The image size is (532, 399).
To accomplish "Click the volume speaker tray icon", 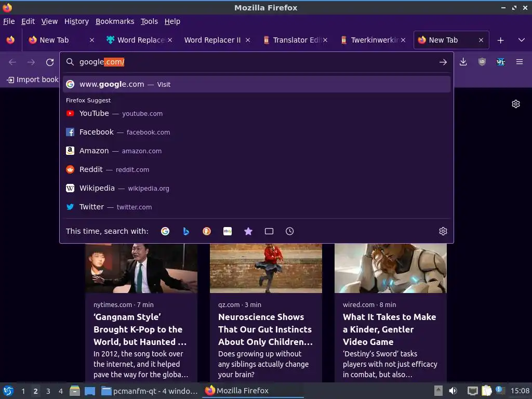I will [x=453, y=391].
